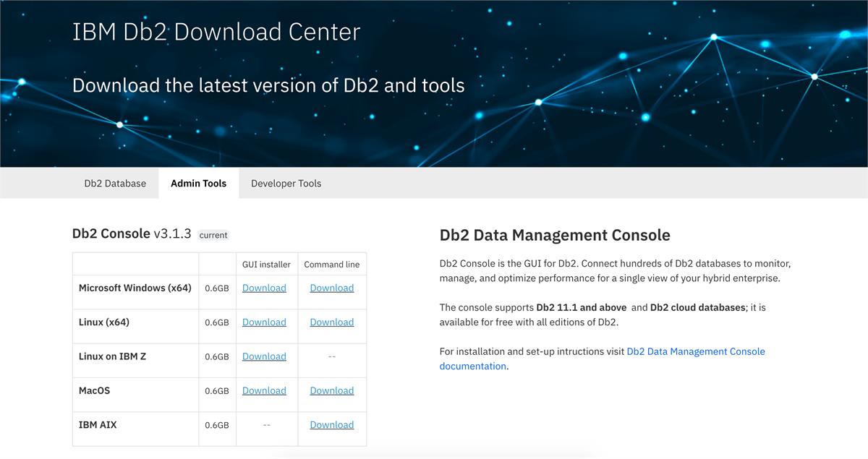Click the 'Command line' column header
The image size is (868, 459).
pyautogui.click(x=332, y=265)
